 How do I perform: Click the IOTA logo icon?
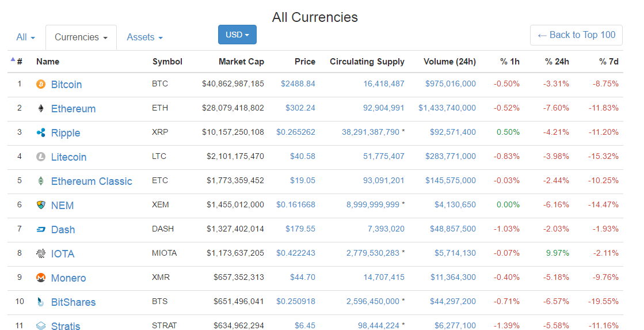[x=41, y=253]
